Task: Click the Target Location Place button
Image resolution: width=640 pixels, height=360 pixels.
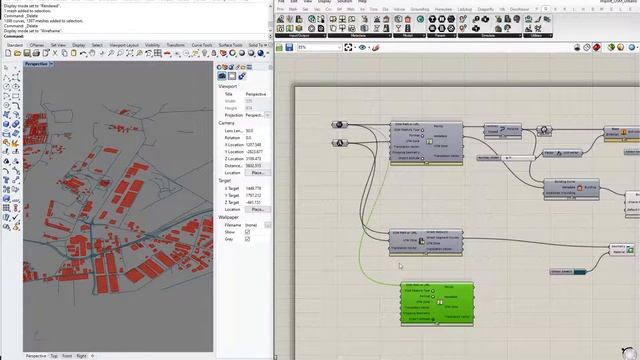Action: [258, 209]
